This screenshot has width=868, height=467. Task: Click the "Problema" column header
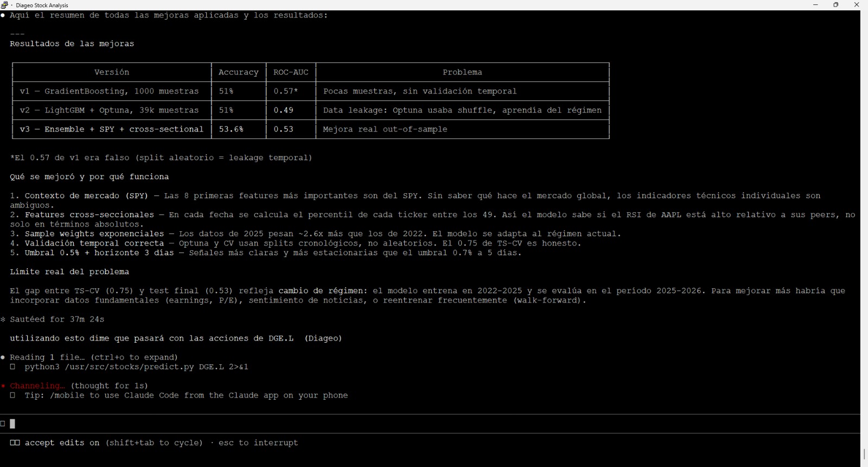(462, 72)
